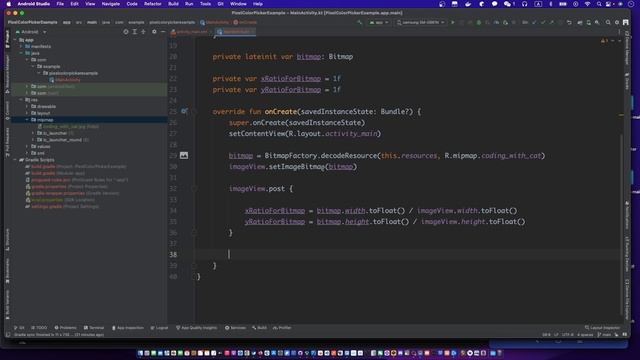Collapse the app module node

point(15,40)
